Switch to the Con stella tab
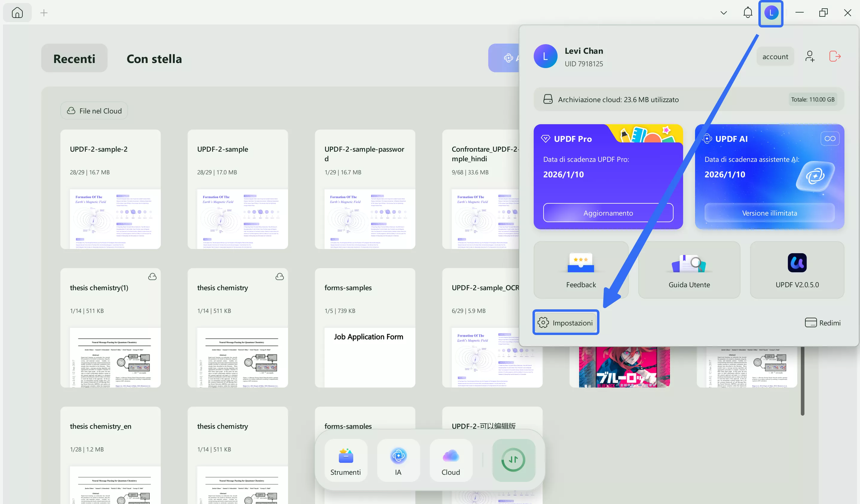The width and height of the screenshot is (860, 504). [154, 59]
